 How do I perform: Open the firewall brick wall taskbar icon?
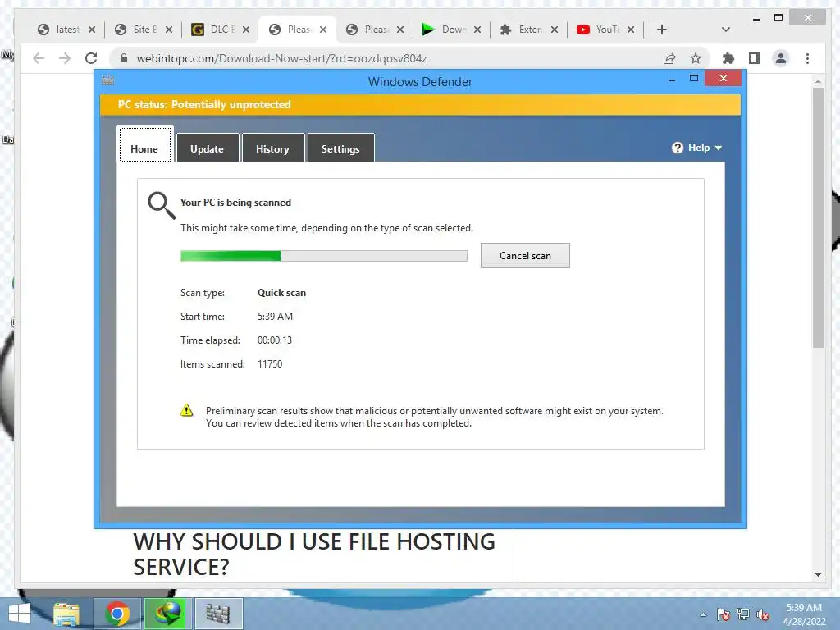(x=218, y=614)
